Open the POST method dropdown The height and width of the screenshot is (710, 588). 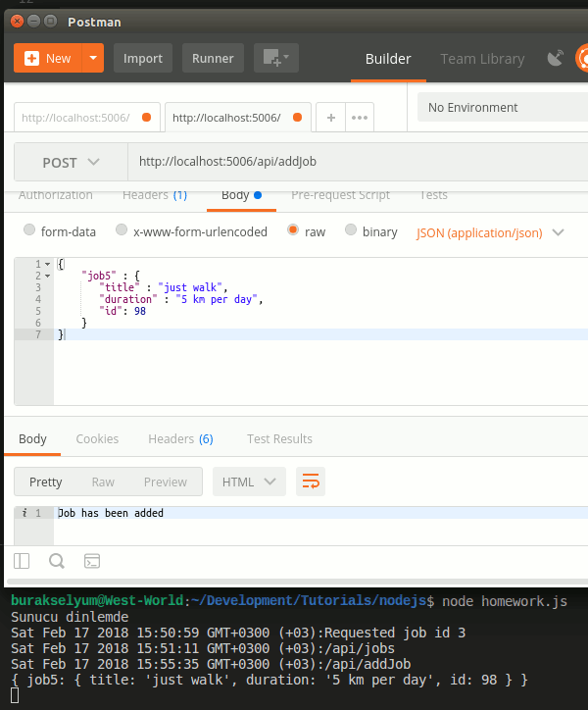coord(72,162)
